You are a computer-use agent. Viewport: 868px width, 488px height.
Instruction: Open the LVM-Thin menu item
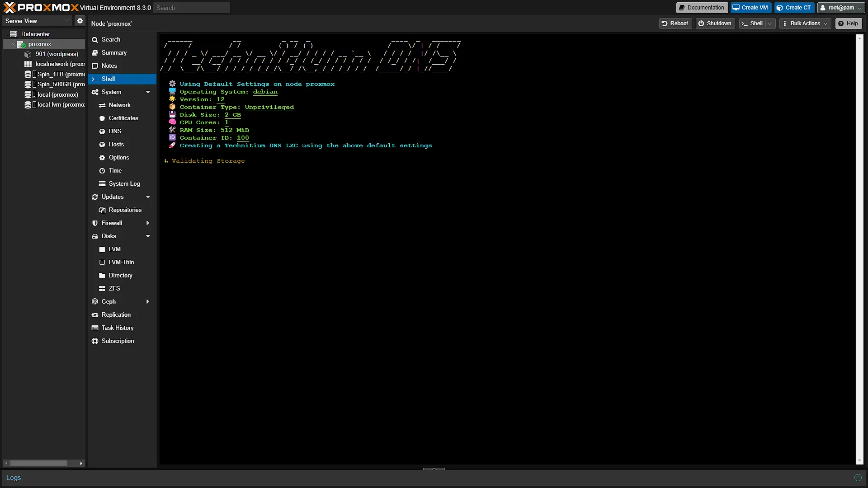click(122, 263)
